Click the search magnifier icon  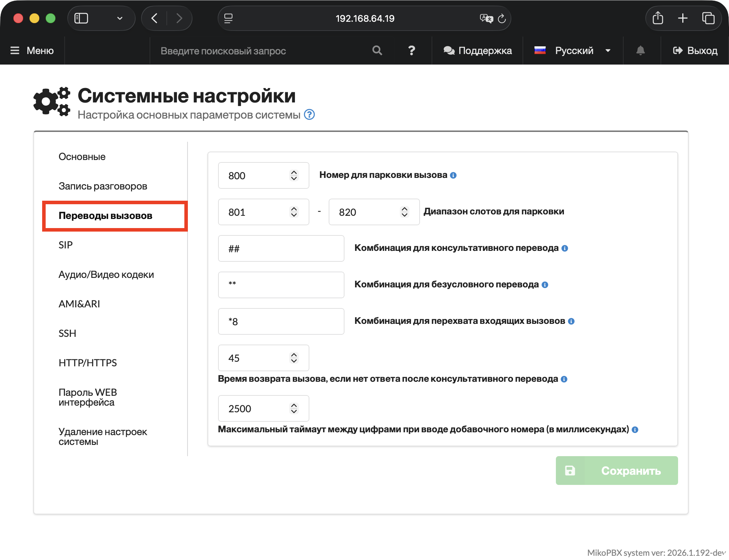[377, 51]
